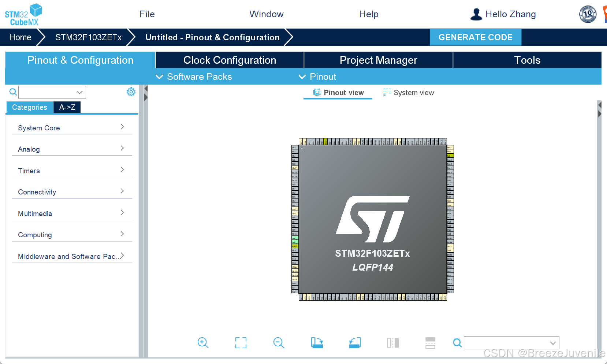Click the search magnifier in the categories panel
This screenshot has height=364, width=607.
[x=13, y=92]
